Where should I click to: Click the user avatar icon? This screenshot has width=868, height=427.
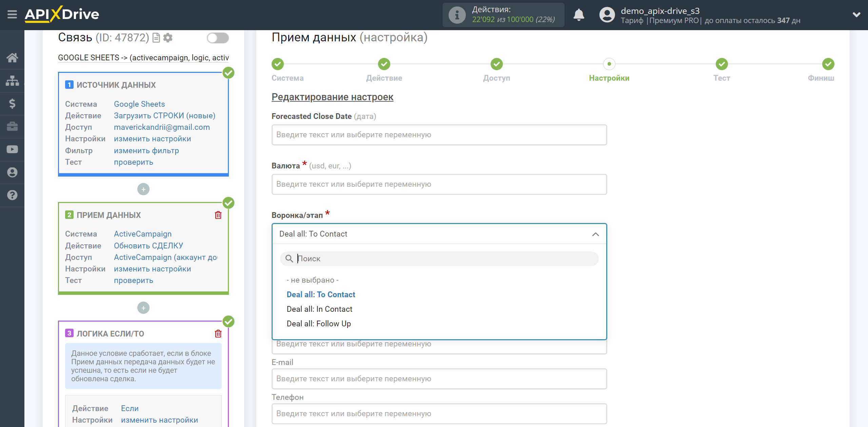[607, 15]
